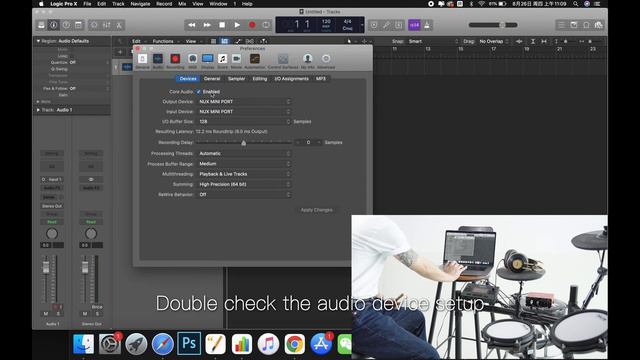Open the Drag No Overlap dropdown
Screen dimensions: 640x360
click(x=494, y=41)
